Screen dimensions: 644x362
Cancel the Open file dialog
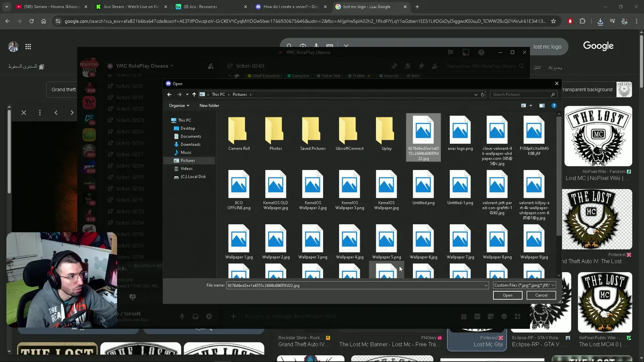pos(541,295)
